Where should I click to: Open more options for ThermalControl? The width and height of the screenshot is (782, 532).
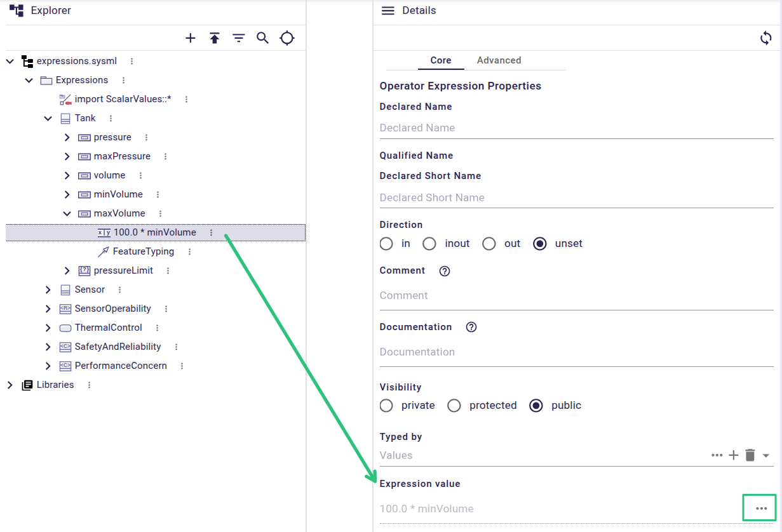157,328
